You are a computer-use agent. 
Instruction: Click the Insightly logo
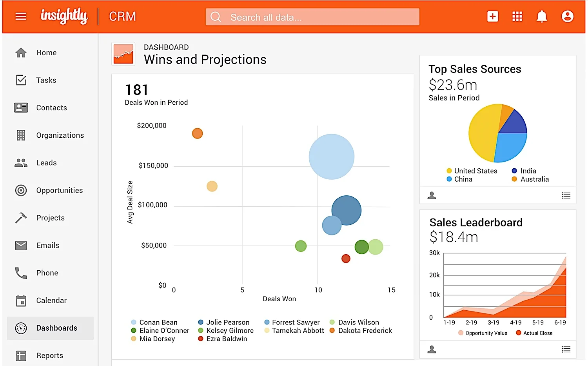click(64, 16)
